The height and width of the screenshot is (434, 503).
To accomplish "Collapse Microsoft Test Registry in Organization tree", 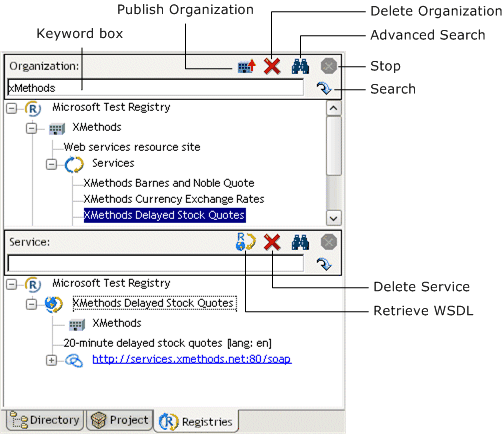I will (12, 108).
